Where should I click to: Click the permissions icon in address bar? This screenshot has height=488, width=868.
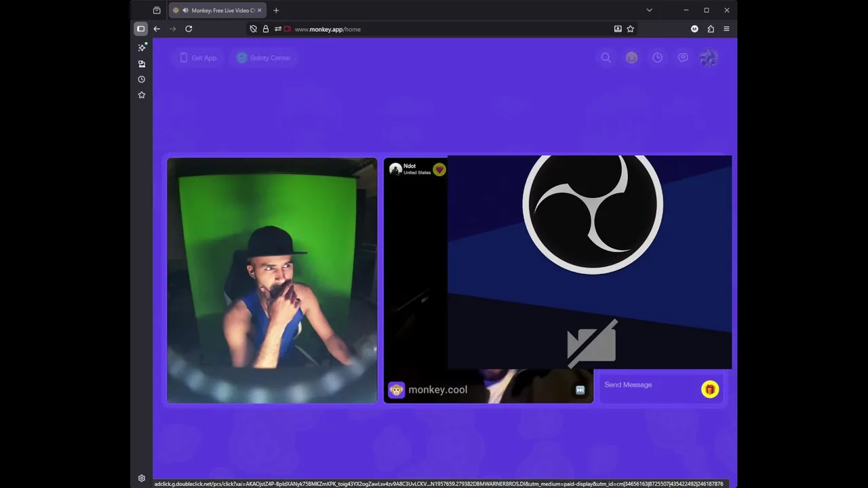tap(277, 29)
